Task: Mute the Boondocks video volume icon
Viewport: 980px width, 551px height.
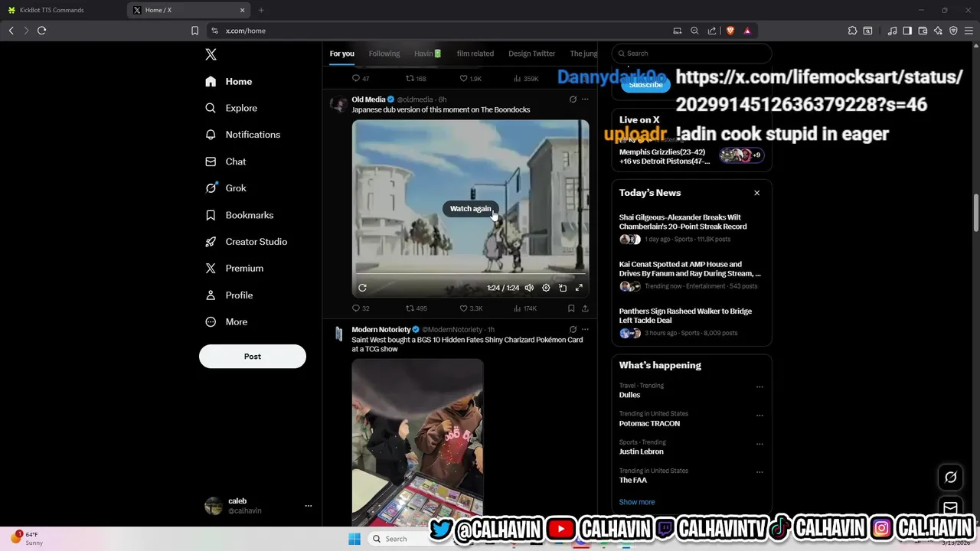Action: click(529, 288)
